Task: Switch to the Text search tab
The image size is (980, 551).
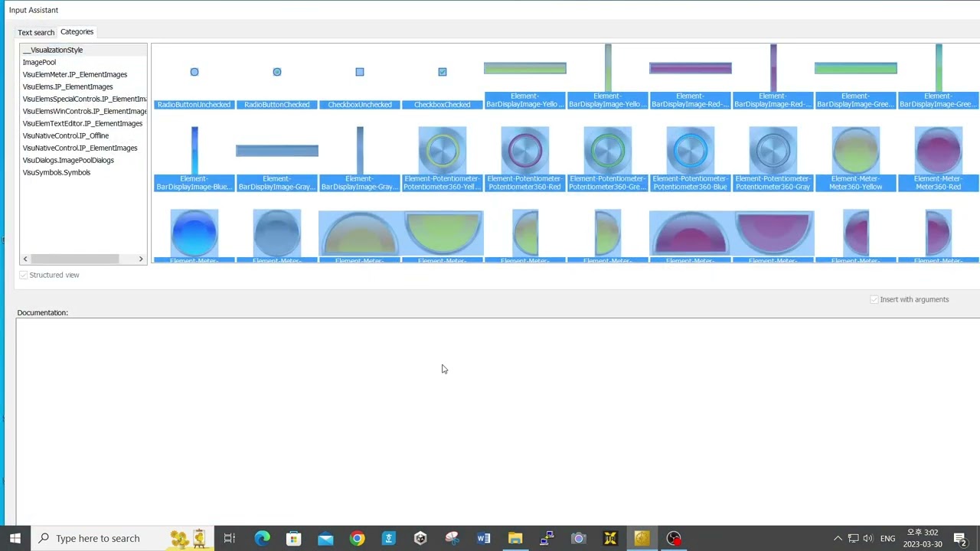Action: click(36, 32)
